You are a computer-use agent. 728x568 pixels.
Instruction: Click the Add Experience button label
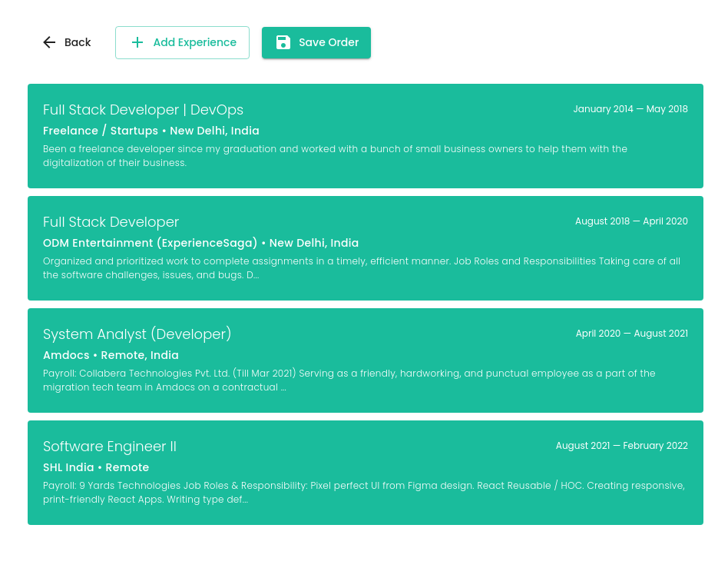194,42
